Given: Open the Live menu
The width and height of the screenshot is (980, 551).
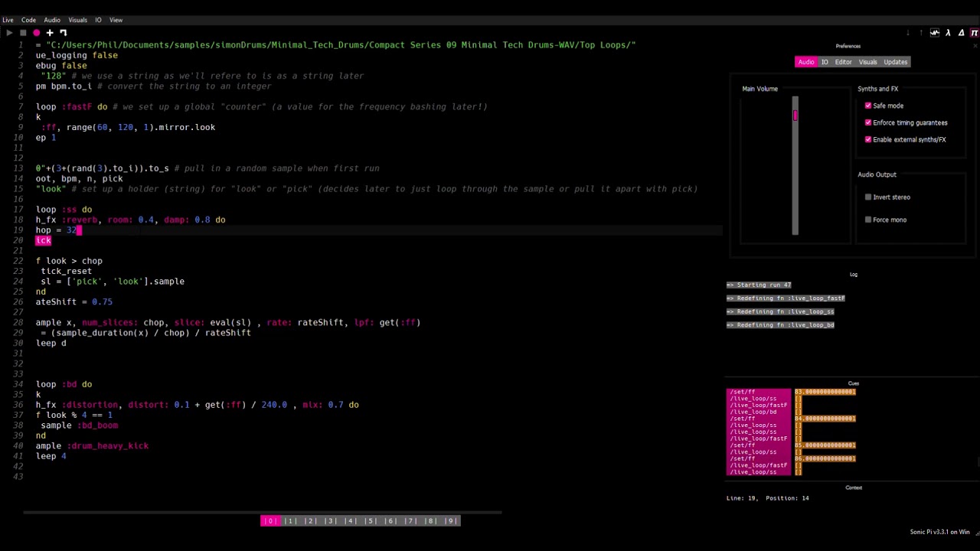Looking at the screenshot, I should coord(8,20).
